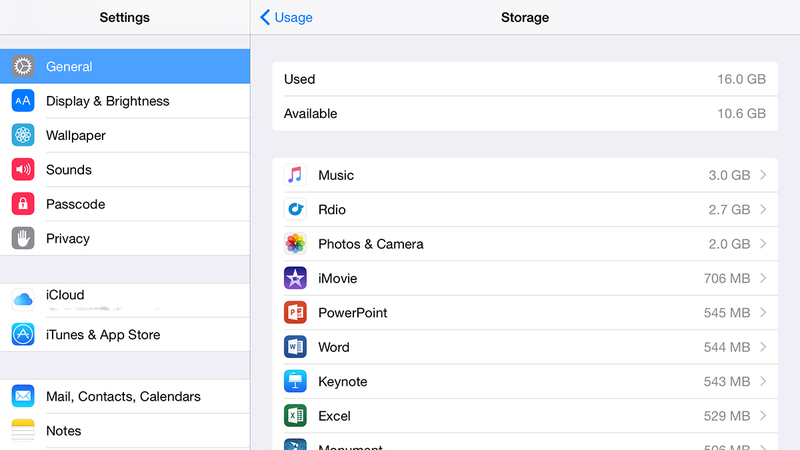Expand iMovie storage details chevron
This screenshot has height=450, width=800.
click(x=763, y=278)
